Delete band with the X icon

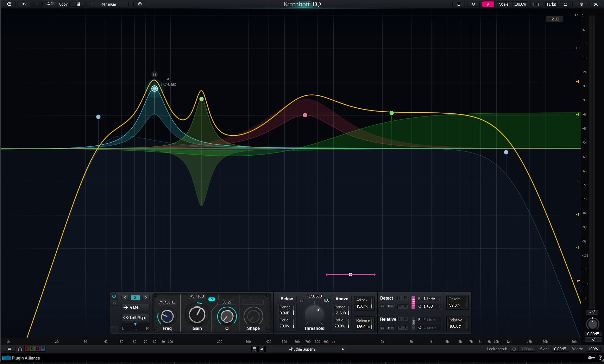pyautogui.click(x=114, y=330)
